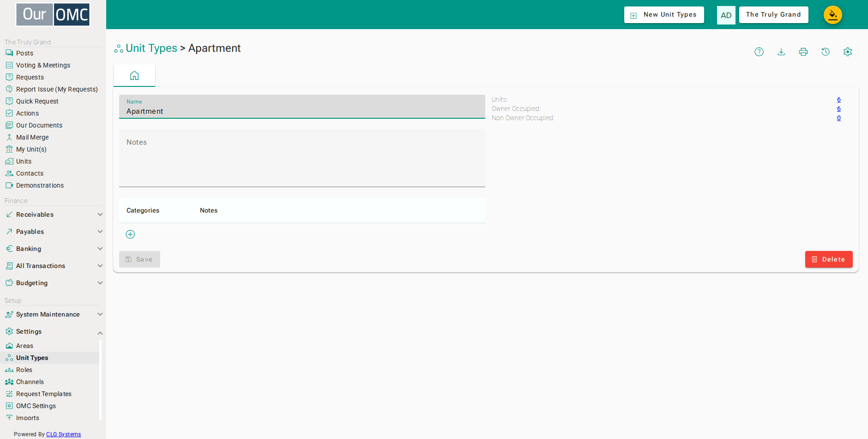
Task: Click the New Unit Types button
Action: pyautogui.click(x=664, y=15)
